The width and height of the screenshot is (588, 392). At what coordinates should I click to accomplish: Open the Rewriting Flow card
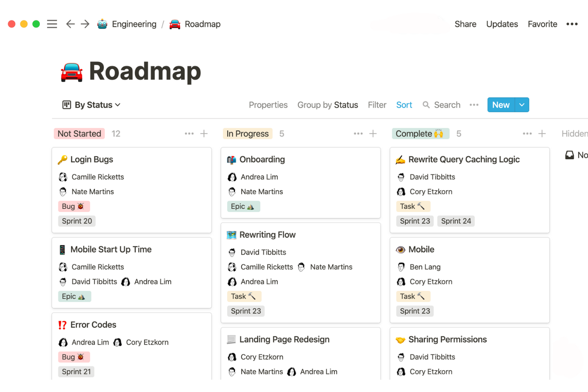267,235
